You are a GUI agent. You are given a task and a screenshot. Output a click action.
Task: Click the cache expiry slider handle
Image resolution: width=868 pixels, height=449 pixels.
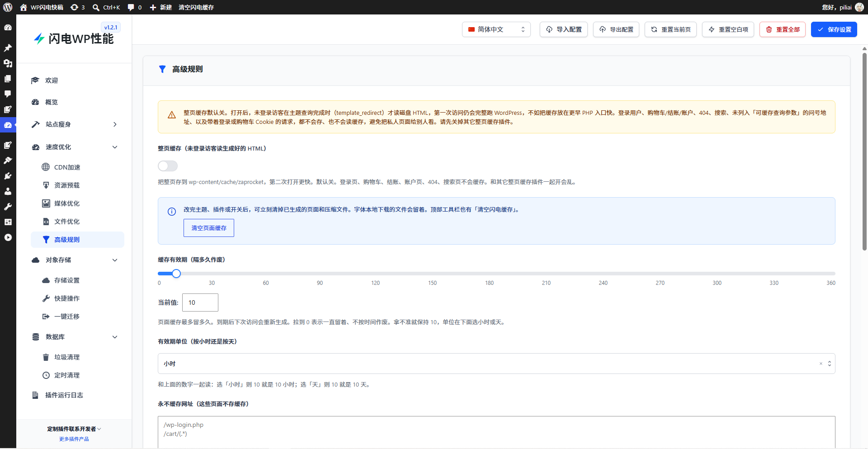pos(176,274)
